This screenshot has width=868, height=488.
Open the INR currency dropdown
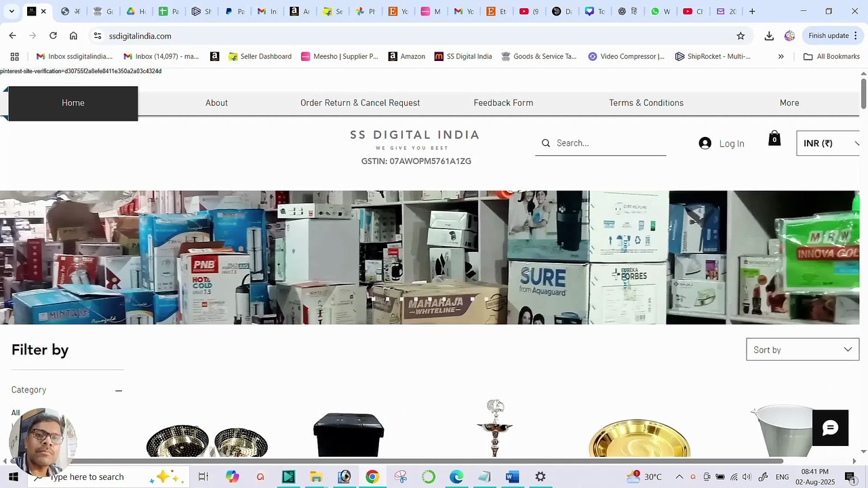(829, 143)
